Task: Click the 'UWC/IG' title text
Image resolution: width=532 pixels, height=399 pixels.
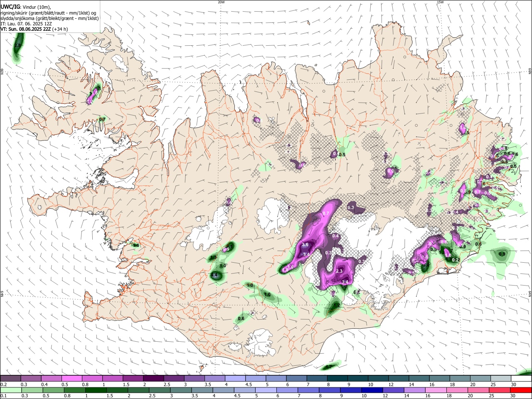Action: (x=10, y=6)
